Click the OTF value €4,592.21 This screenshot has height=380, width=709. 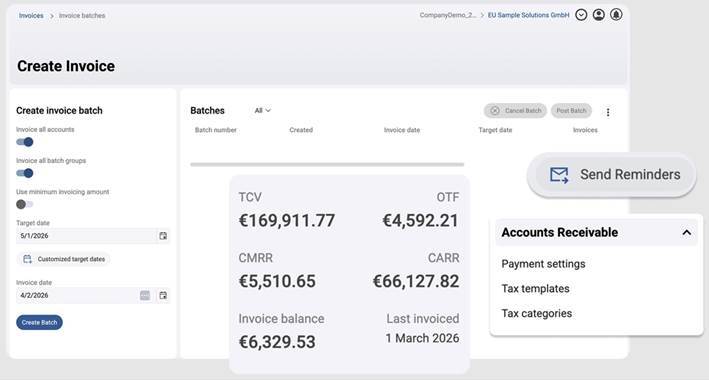pyautogui.click(x=421, y=221)
